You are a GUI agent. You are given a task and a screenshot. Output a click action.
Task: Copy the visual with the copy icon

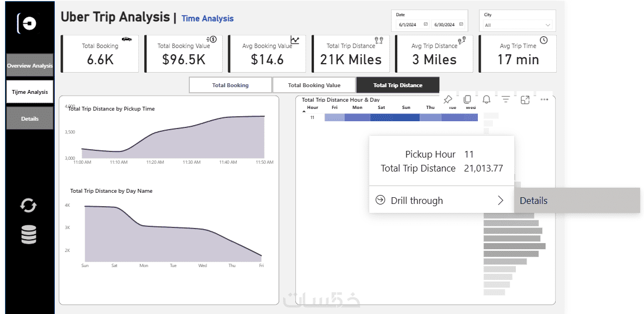click(467, 99)
